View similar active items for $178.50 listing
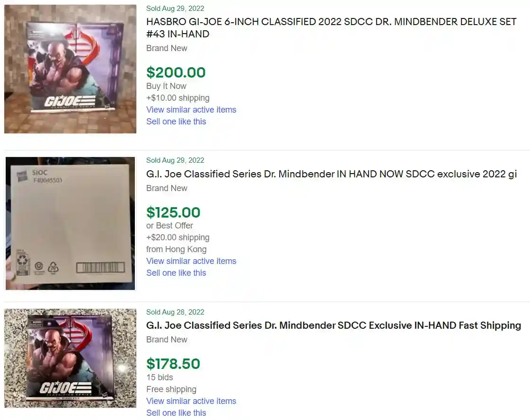Image resolution: width=530 pixels, height=420 pixels. tap(191, 401)
